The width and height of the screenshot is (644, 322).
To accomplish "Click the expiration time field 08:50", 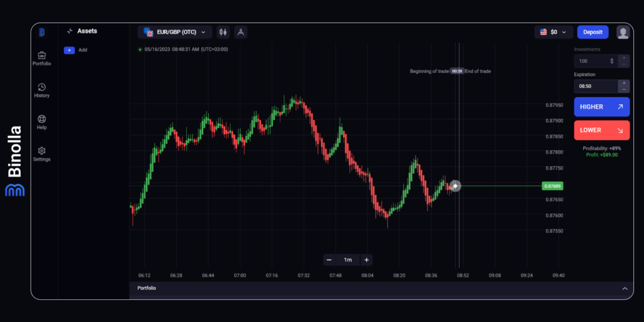I will [x=596, y=86].
